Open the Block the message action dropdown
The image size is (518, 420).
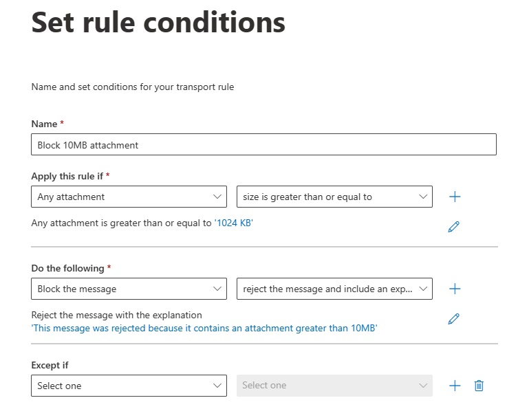pos(129,289)
